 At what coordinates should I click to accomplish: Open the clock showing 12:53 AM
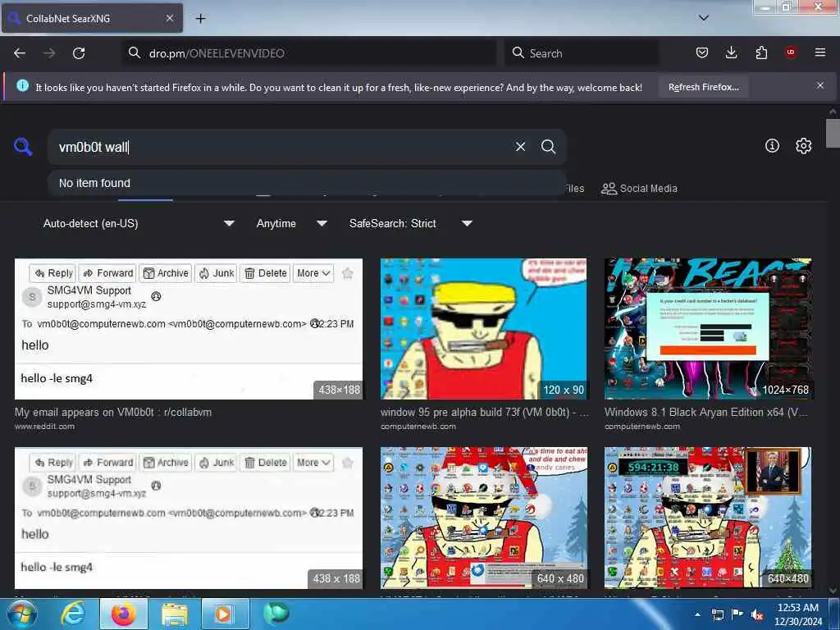pyautogui.click(x=798, y=614)
